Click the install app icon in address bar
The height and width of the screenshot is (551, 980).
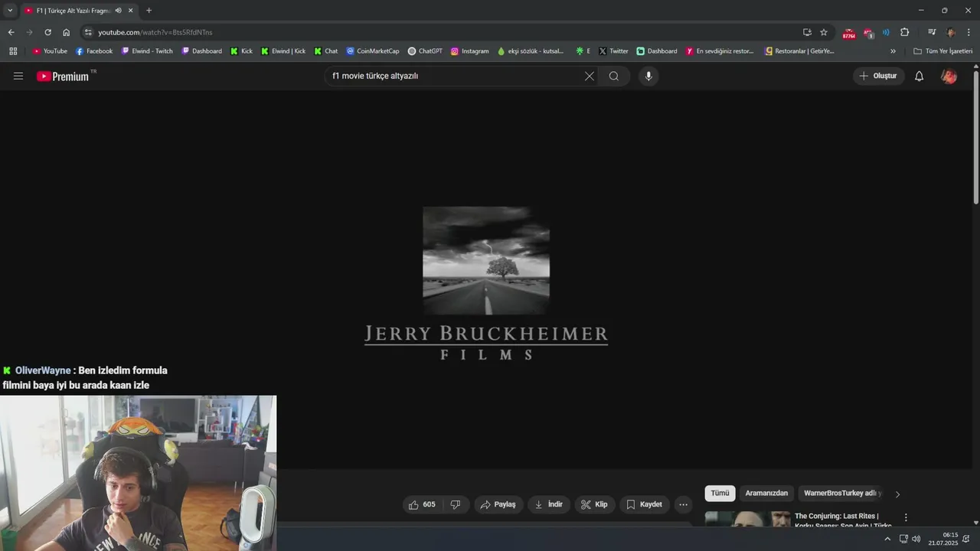(807, 32)
